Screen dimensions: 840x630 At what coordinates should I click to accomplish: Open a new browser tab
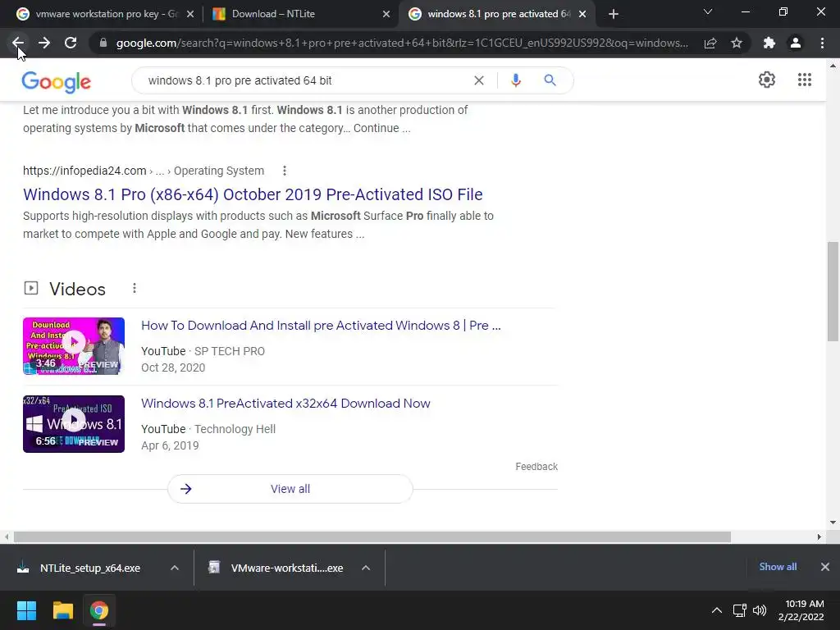(x=614, y=14)
